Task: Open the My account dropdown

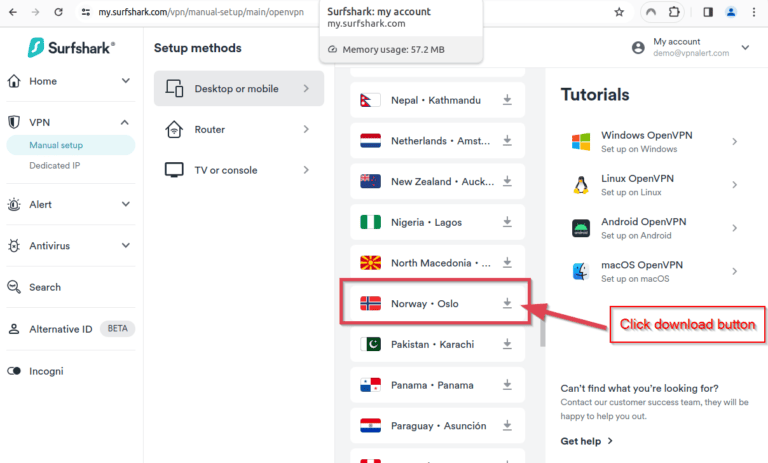Action: click(745, 47)
